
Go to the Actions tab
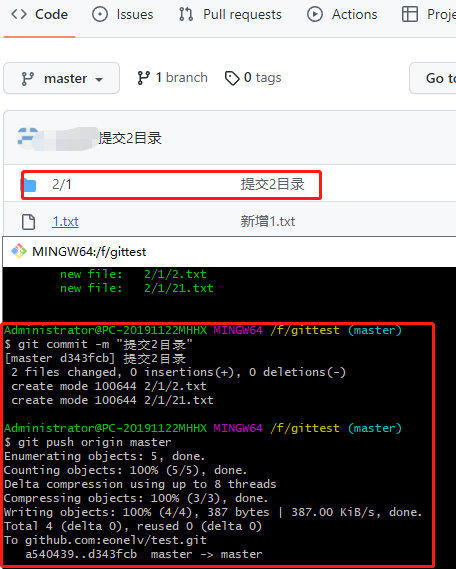point(342,15)
